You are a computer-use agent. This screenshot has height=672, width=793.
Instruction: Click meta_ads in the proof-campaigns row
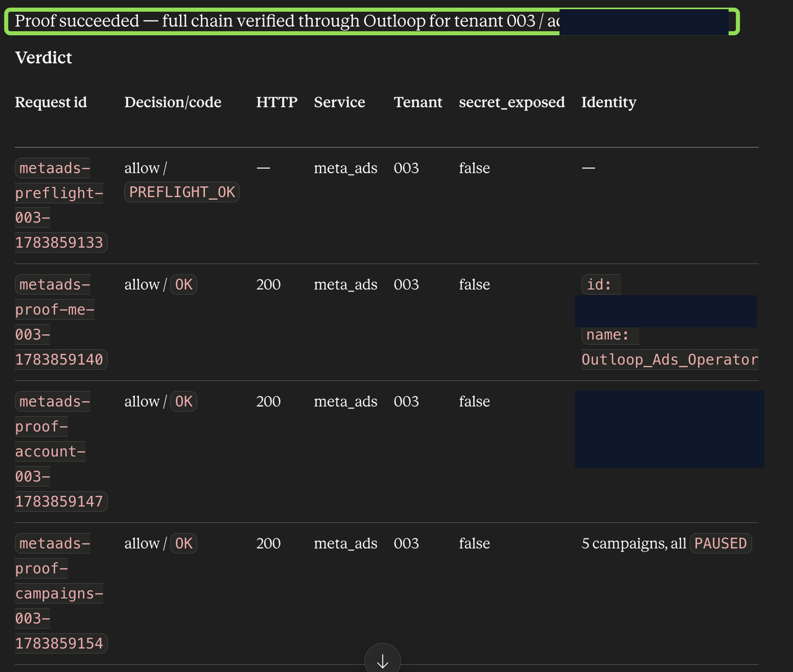click(346, 544)
